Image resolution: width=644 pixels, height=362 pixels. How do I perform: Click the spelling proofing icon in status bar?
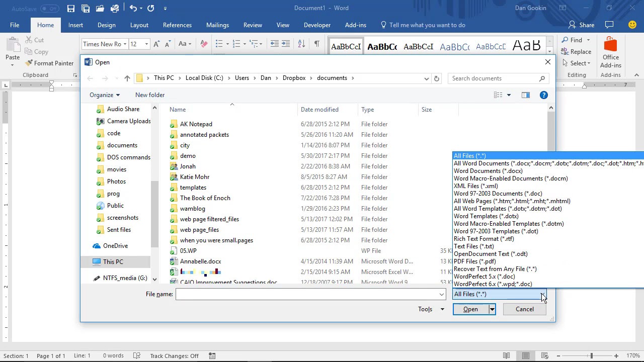pos(136,355)
